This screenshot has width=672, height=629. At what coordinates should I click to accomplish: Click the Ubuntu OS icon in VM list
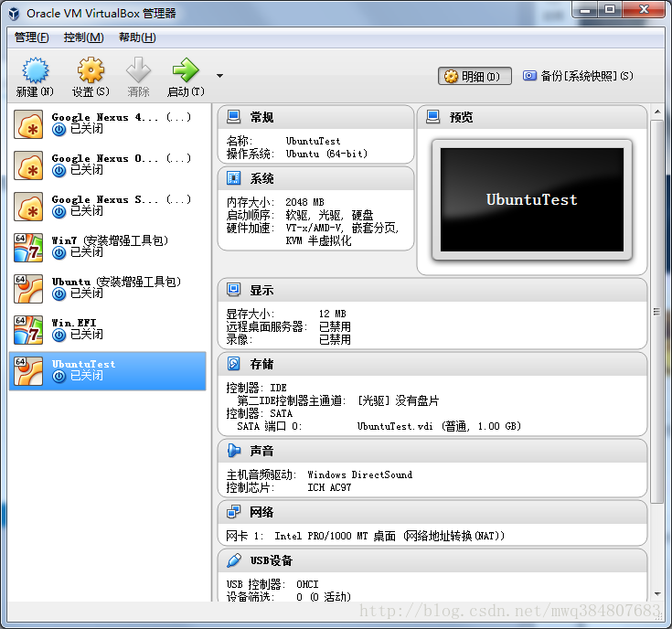(28, 289)
